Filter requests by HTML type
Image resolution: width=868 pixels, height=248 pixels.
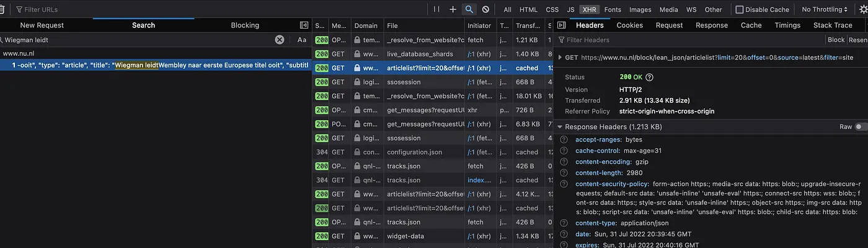pos(528,9)
